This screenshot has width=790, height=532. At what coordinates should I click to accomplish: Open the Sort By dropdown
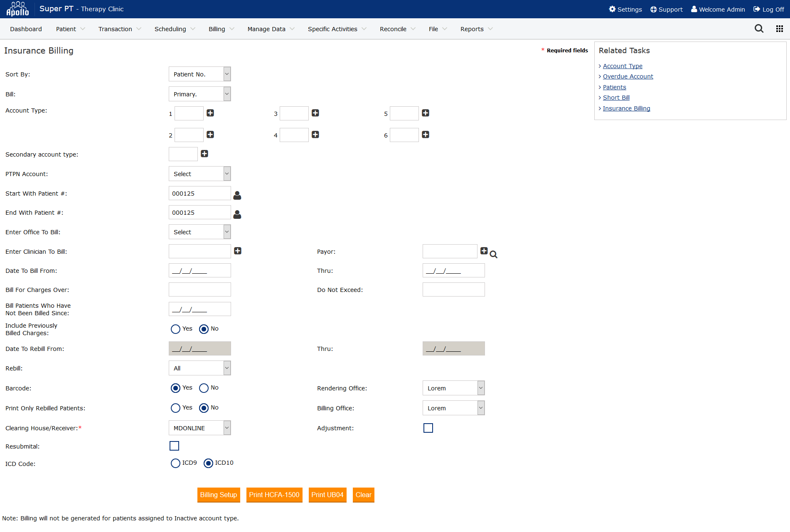click(199, 74)
